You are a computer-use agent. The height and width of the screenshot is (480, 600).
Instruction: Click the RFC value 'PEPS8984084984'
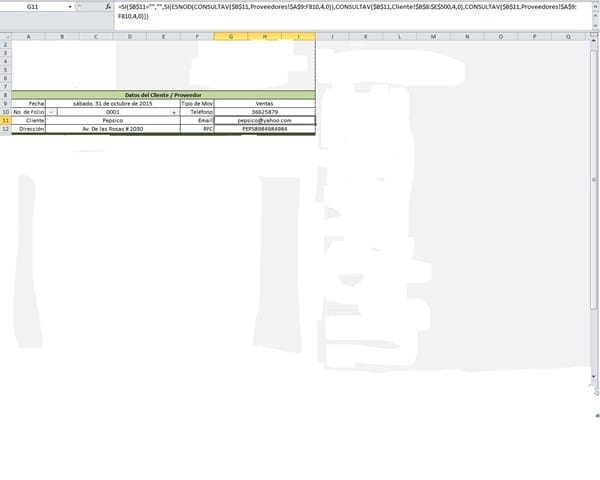[x=264, y=129]
